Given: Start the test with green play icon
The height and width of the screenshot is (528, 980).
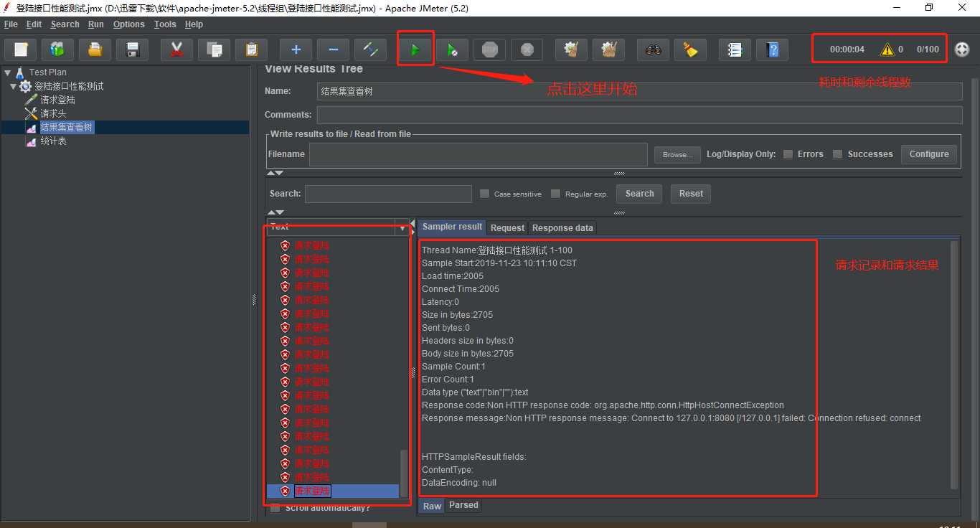Looking at the screenshot, I should pyautogui.click(x=415, y=49).
